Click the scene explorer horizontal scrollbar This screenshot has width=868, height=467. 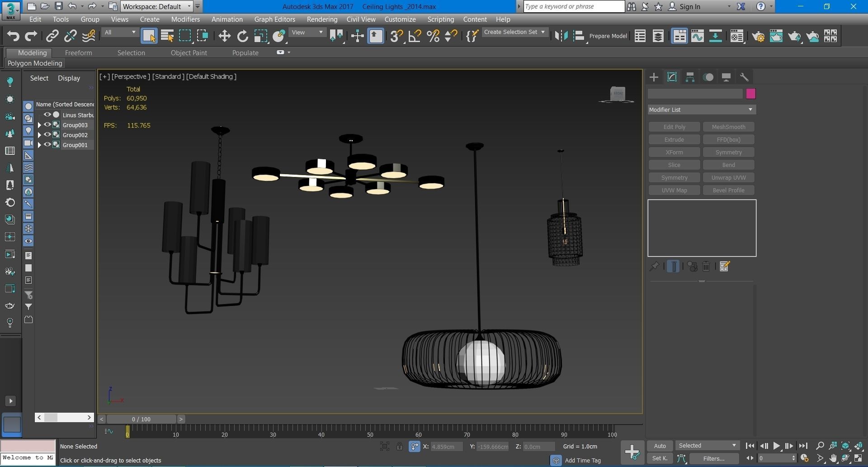click(x=64, y=417)
